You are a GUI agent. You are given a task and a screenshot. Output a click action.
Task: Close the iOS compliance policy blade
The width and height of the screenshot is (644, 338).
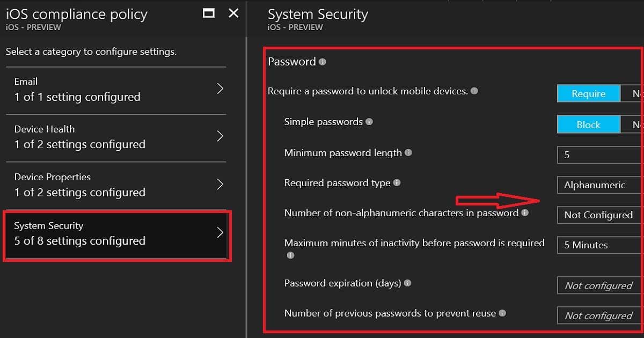[x=233, y=13]
